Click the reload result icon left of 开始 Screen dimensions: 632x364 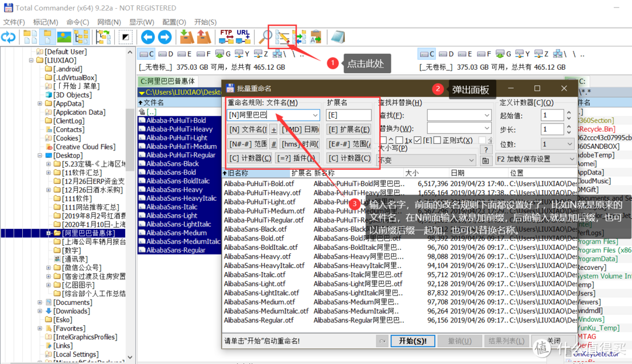(x=382, y=341)
